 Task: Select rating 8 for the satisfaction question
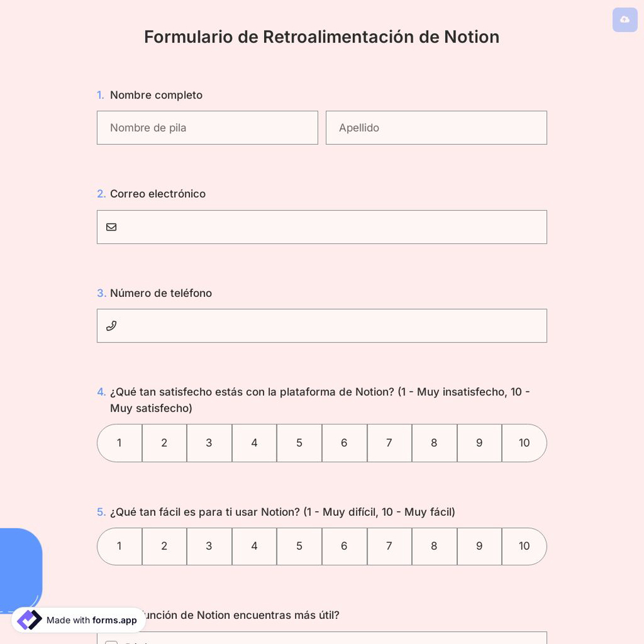[x=434, y=443]
